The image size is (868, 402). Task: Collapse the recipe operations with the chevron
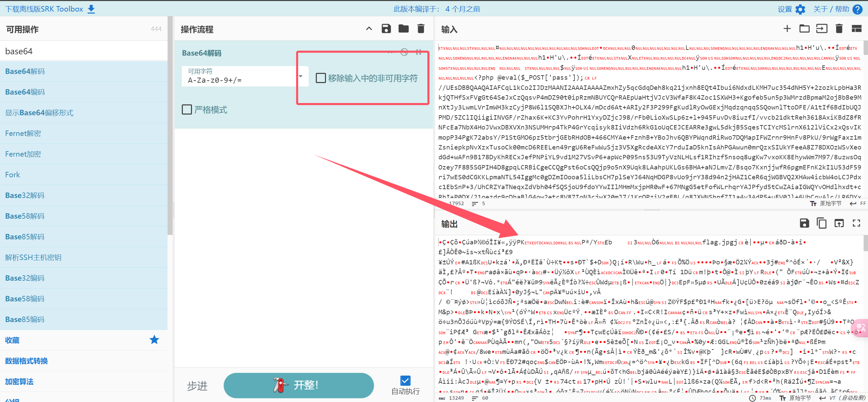pos(369,29)
